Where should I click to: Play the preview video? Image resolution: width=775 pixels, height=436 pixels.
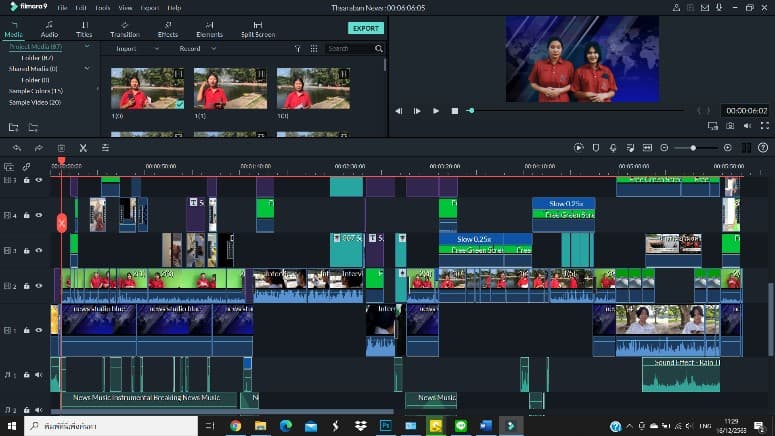click(x=436, y=111)
